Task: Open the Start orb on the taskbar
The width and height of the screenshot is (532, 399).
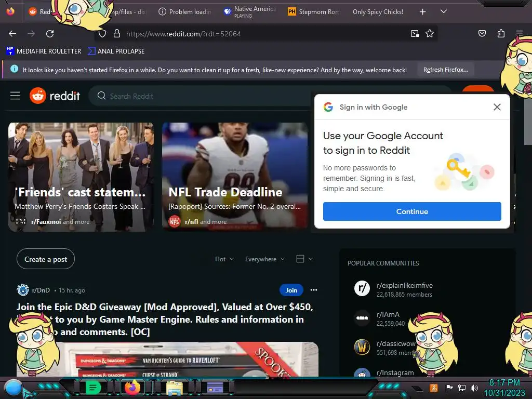Action: [x=13, y=388]
